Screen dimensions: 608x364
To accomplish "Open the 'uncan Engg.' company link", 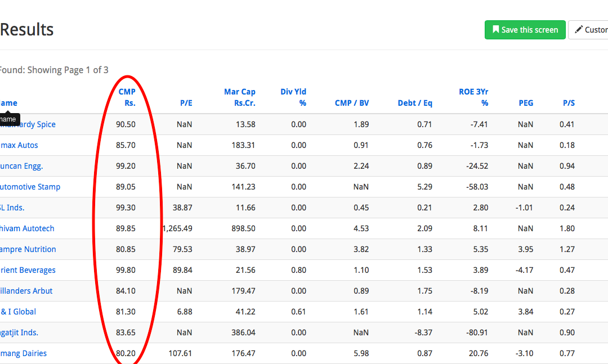I will click(21, 167).
